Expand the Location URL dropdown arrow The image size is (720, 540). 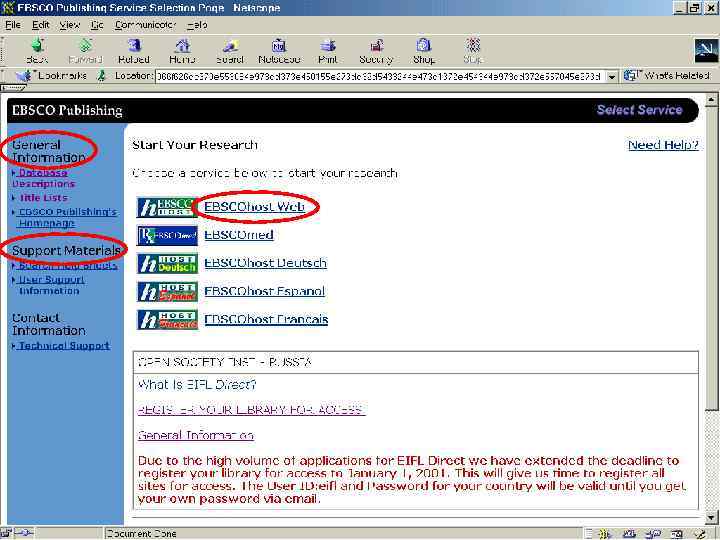pyautogui.click(x=612, y=77)
